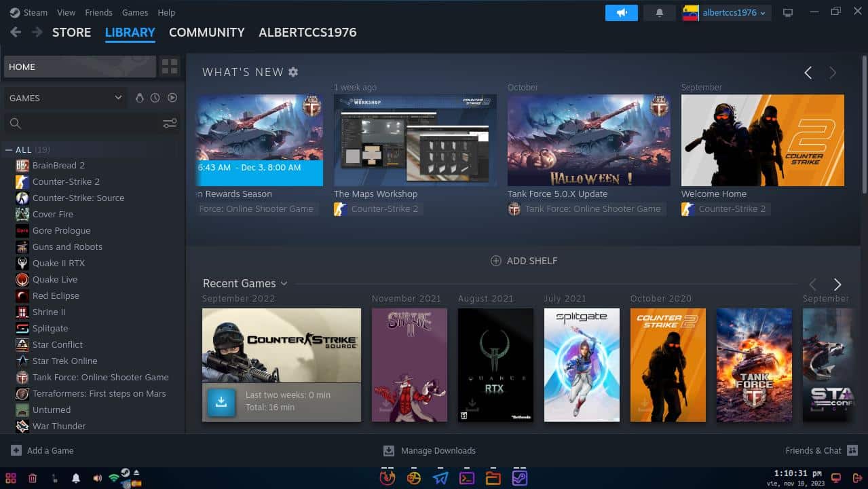Open the Friends menu
868x489 pixels.
click(x=99, y=12)
